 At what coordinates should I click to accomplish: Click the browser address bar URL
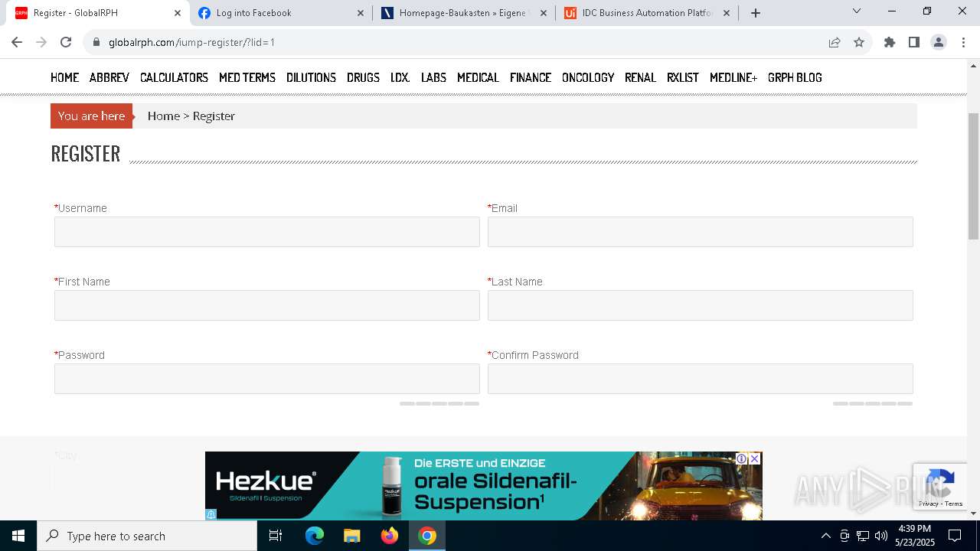coord(191,42)
